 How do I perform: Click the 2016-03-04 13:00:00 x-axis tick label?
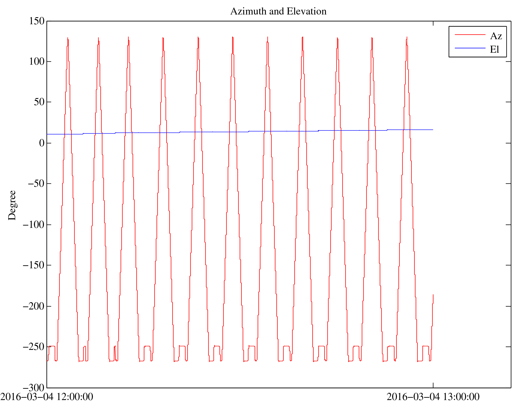[433, 397]
